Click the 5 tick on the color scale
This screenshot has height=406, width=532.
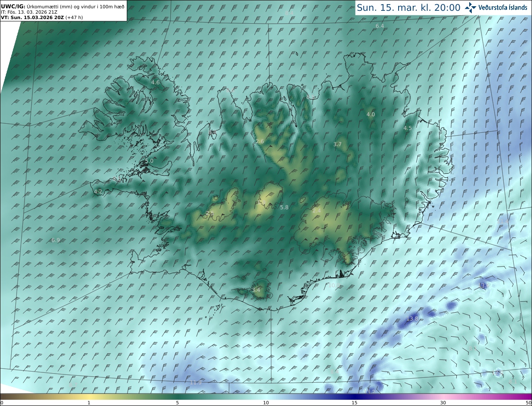tap(177, 403)
